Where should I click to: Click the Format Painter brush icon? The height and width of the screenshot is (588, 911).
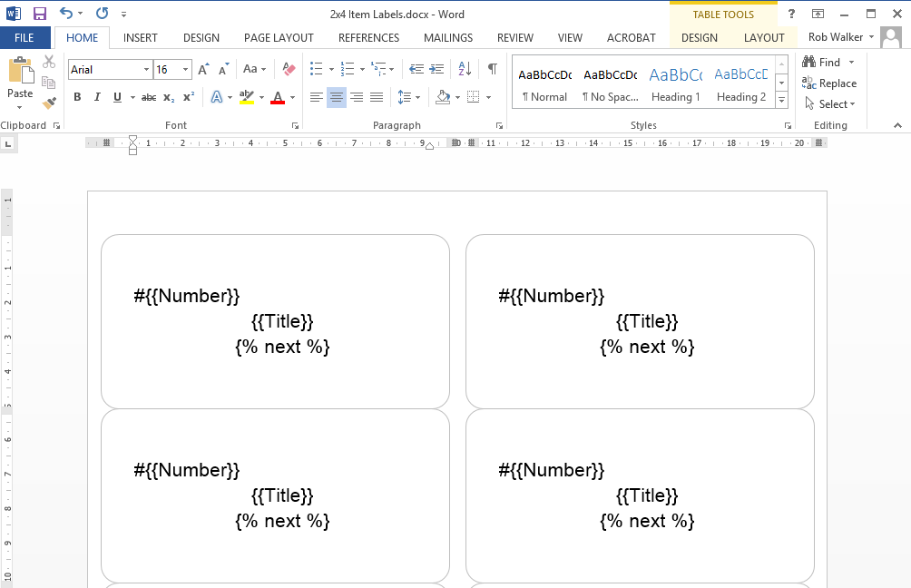49,103
